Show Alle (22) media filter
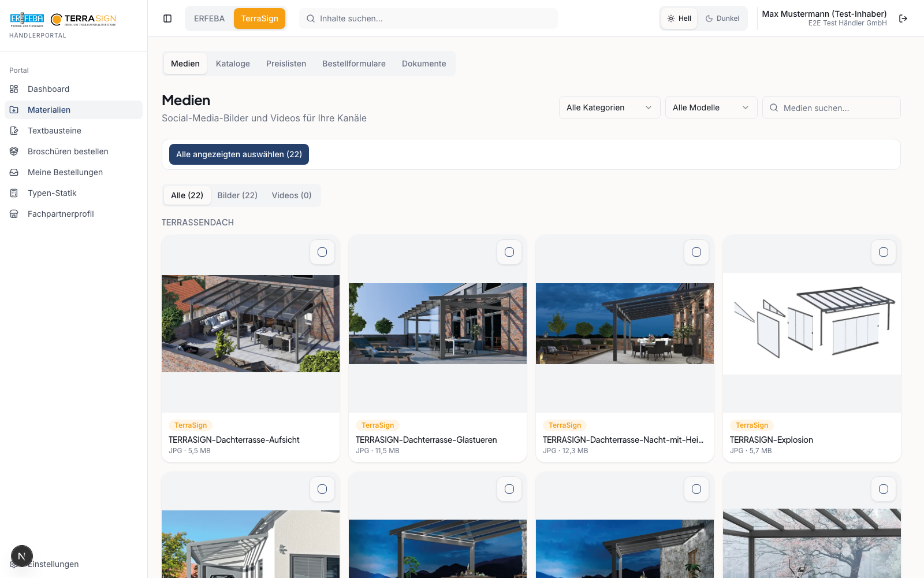924x578 pixels. [187, 195]
